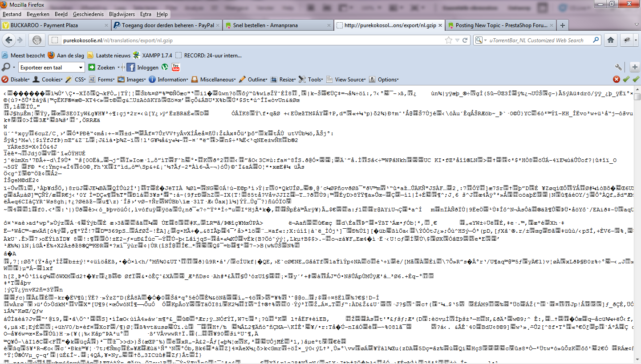
Task: Open the Disable dropdown in Web Developer toolbar
Action: click(16, 79)
